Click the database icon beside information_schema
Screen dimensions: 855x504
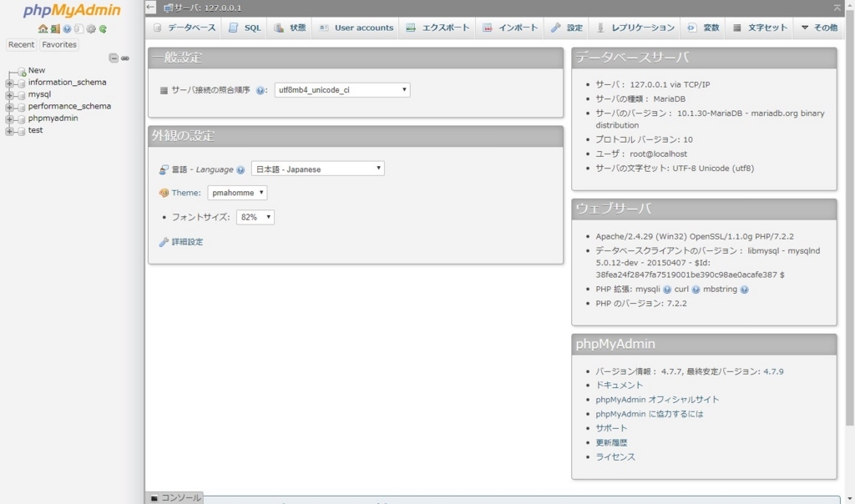click(21, 83)
